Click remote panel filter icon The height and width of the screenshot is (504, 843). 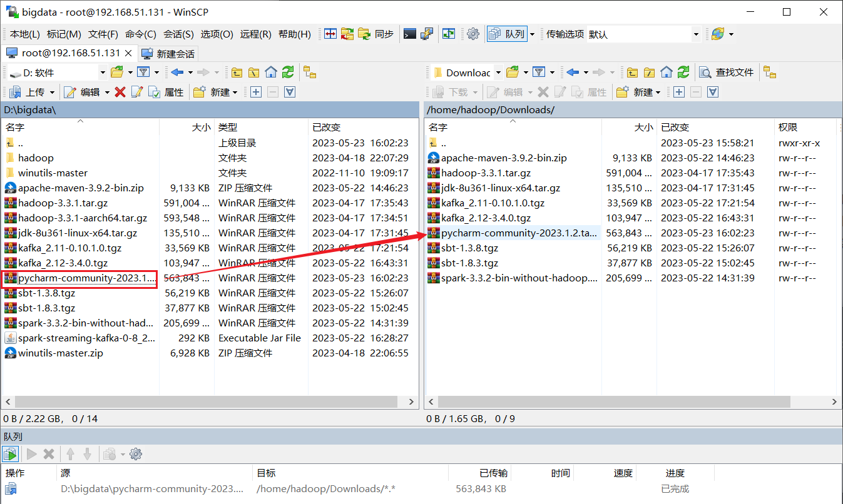(x=539, y=73)
